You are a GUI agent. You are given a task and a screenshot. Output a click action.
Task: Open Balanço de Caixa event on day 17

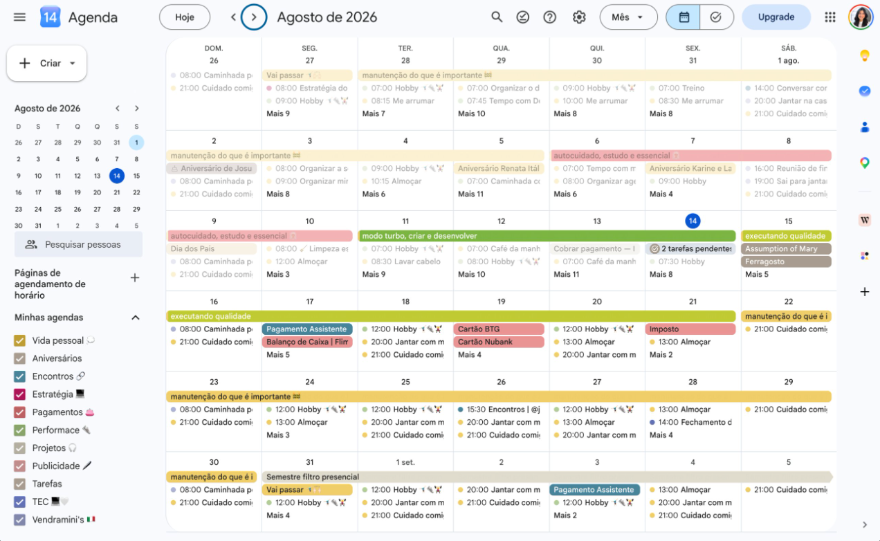[x=308, y=342]
